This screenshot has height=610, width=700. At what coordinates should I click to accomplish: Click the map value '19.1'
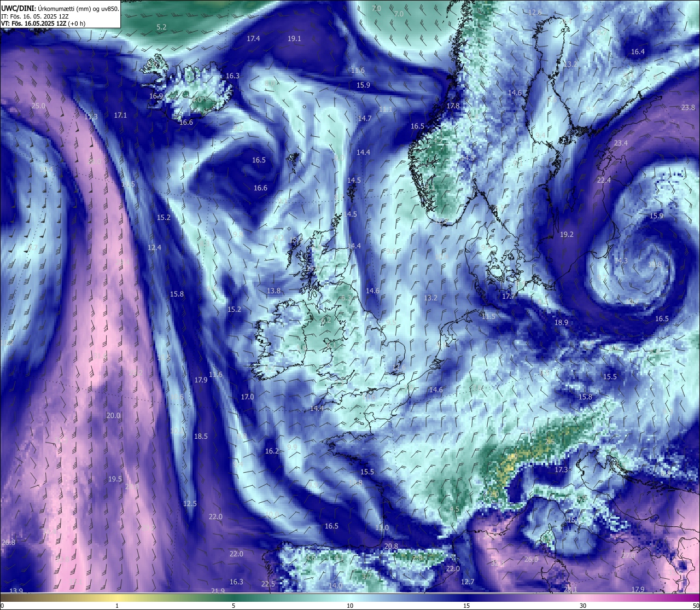(294, 39)
